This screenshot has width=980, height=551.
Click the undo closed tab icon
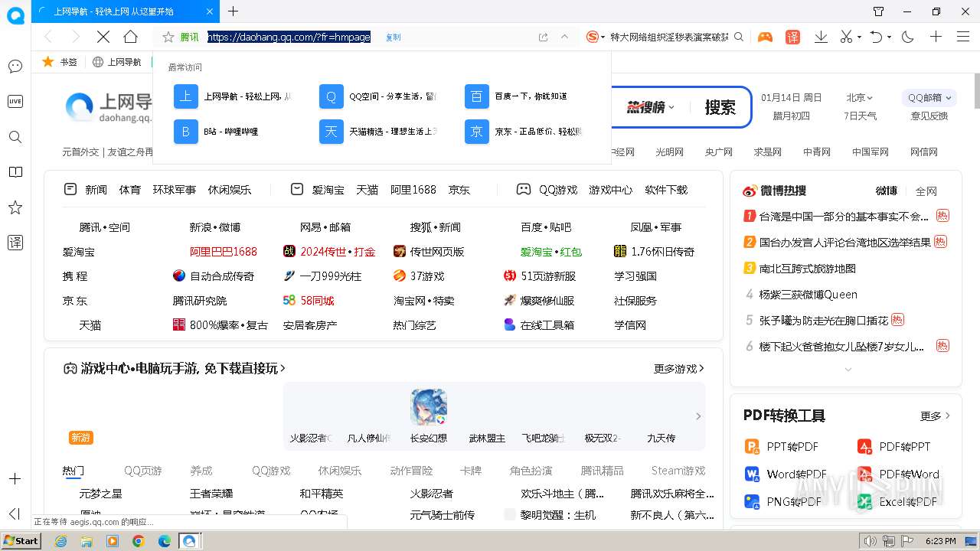(877, 37)
